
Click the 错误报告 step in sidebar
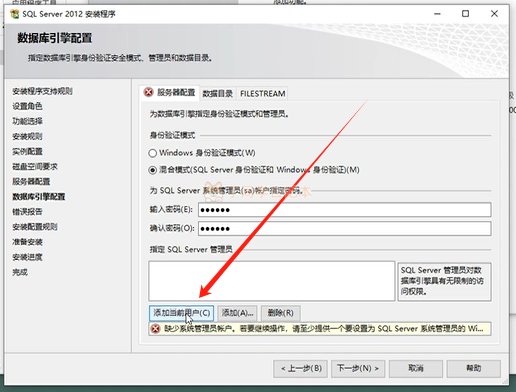click(x=27, y=212)
